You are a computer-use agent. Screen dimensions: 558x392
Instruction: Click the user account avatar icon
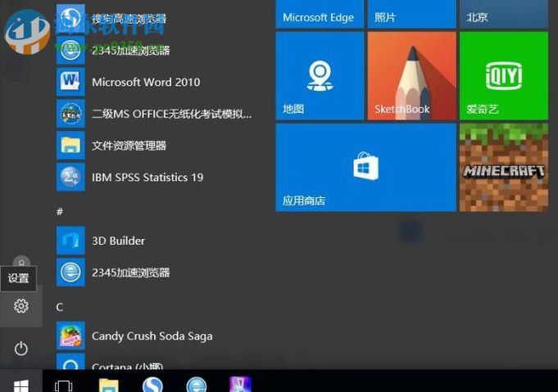[x=21, y=262]
